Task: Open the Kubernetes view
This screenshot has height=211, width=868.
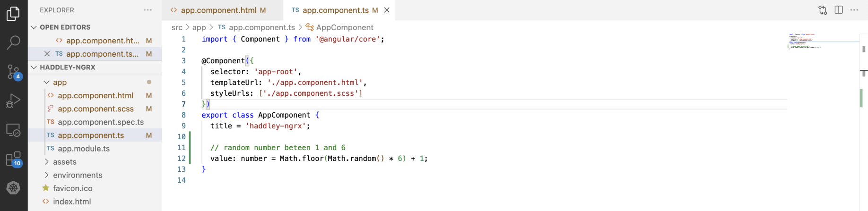Action: tap(13, 188)
